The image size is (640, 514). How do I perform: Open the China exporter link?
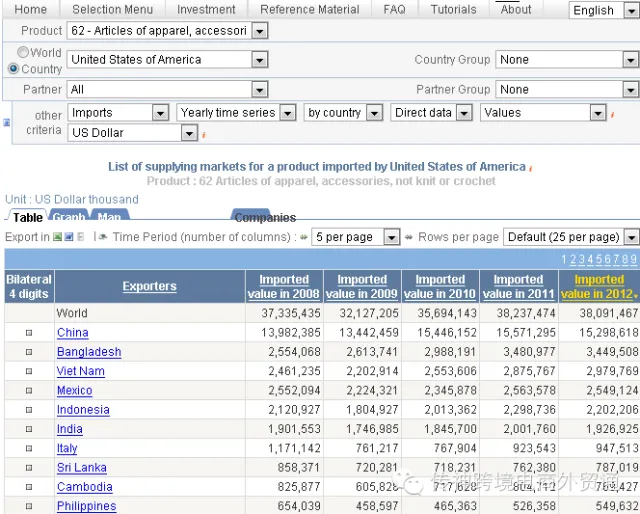click(73, 333)
